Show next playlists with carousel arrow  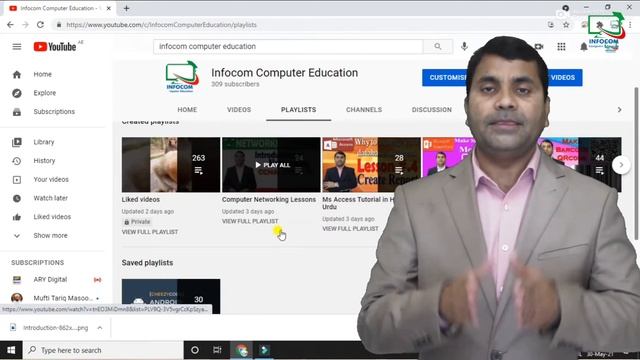click(621, 165)
